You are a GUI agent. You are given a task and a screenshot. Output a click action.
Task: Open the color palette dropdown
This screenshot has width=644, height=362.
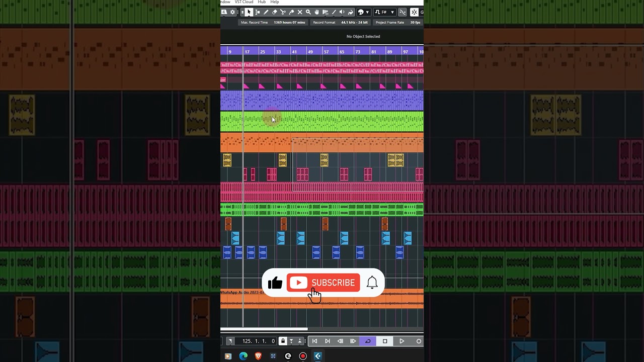coord(364,12)
